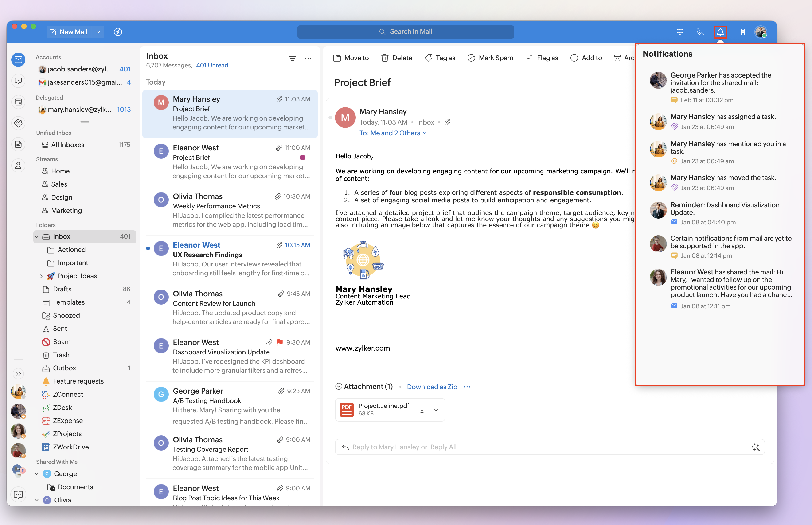Open the apps grid launcher icon
Image resolution: width=812 pixels, height=525 pixels.
(680, 32)
